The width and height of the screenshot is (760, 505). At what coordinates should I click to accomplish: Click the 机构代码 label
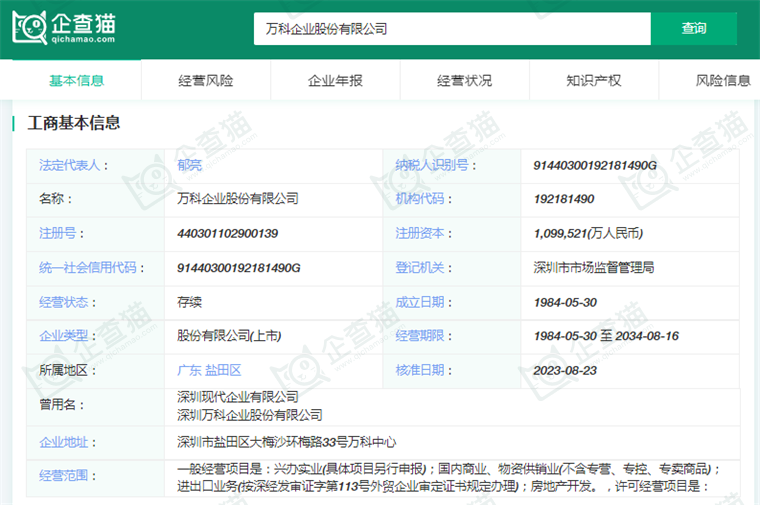tap(419, 199)
